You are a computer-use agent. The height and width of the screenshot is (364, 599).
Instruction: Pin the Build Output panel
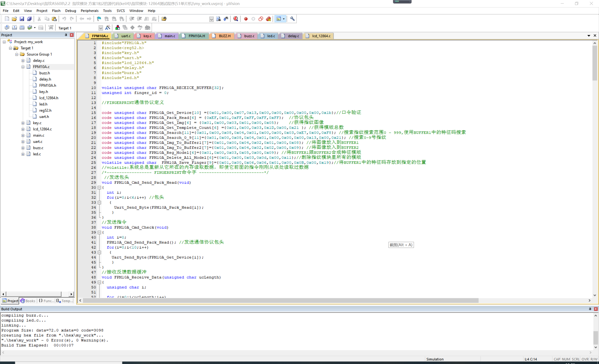click(590, 309)
